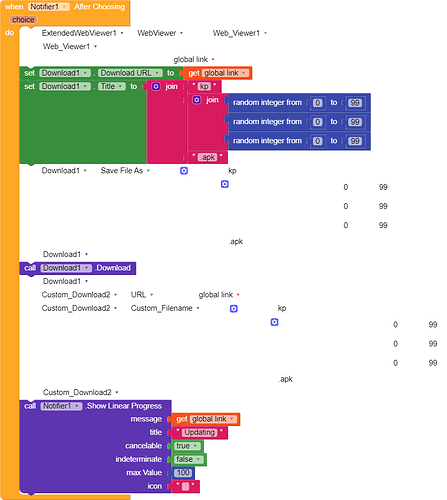Screen dimensions: 447x500
Task: Toggle the cancelable true value
Action: point(187,446)
